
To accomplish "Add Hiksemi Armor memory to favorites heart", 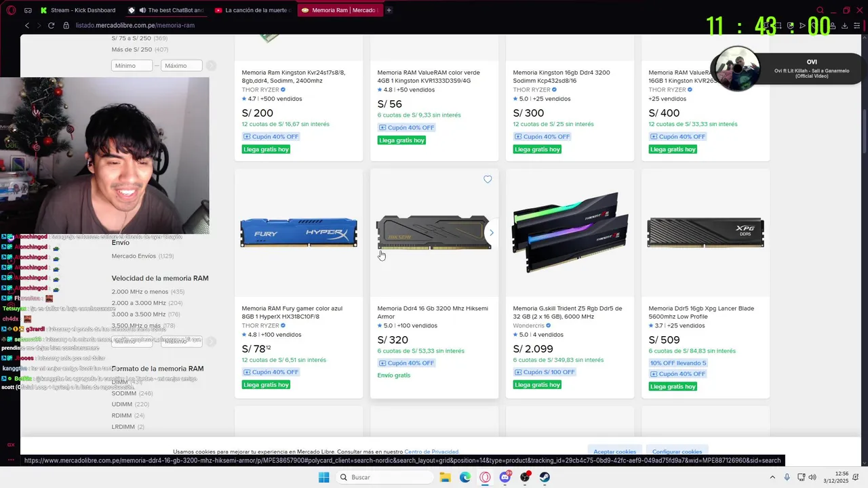I will (488, 180).
